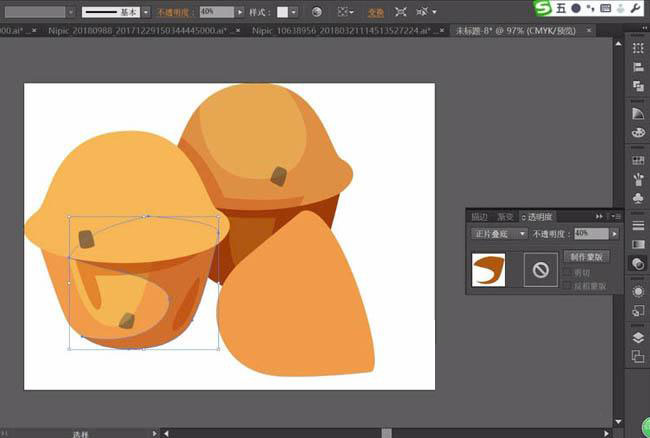Click the 制作蒙版 (Make Mask) button
650x438 pixels.
click(x=585, y=257)
